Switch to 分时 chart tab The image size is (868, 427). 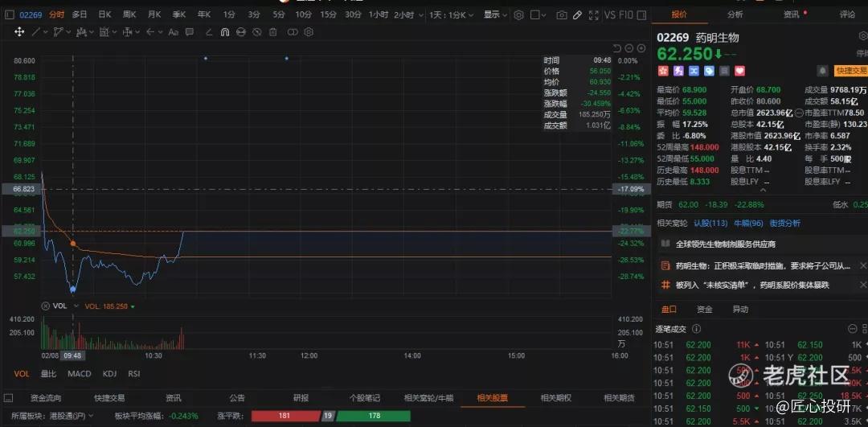pyautogui.click(x=56, y=15)
